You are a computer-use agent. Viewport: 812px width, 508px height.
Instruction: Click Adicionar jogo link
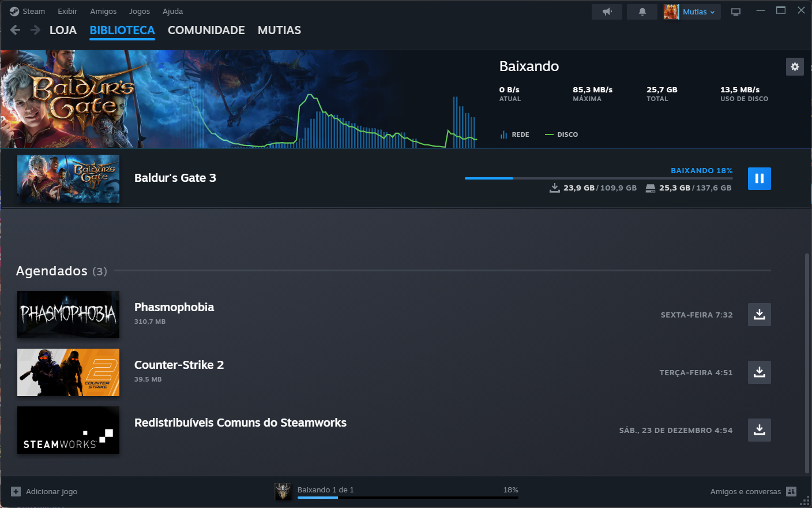tap(51, 491)
